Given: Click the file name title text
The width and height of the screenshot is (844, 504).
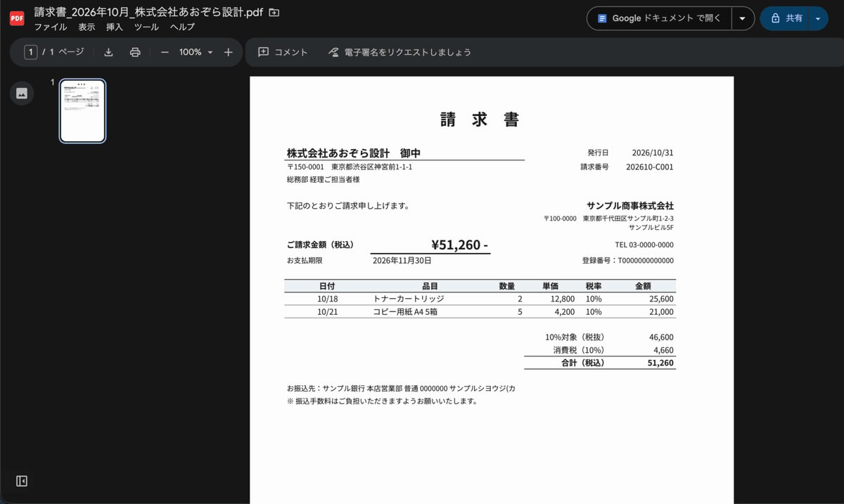Looking at the screenshot, I should click(149, 13).
